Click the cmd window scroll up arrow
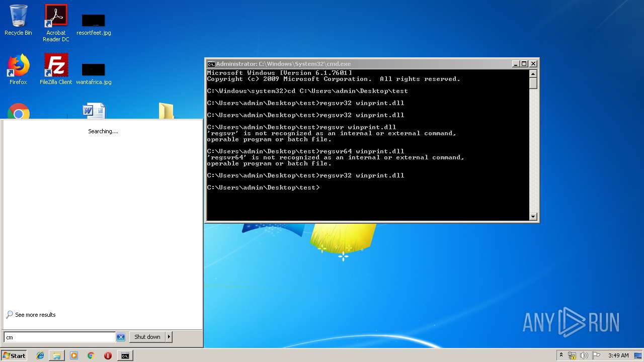This screenshot has width=644, height=362. coord(533,74)
